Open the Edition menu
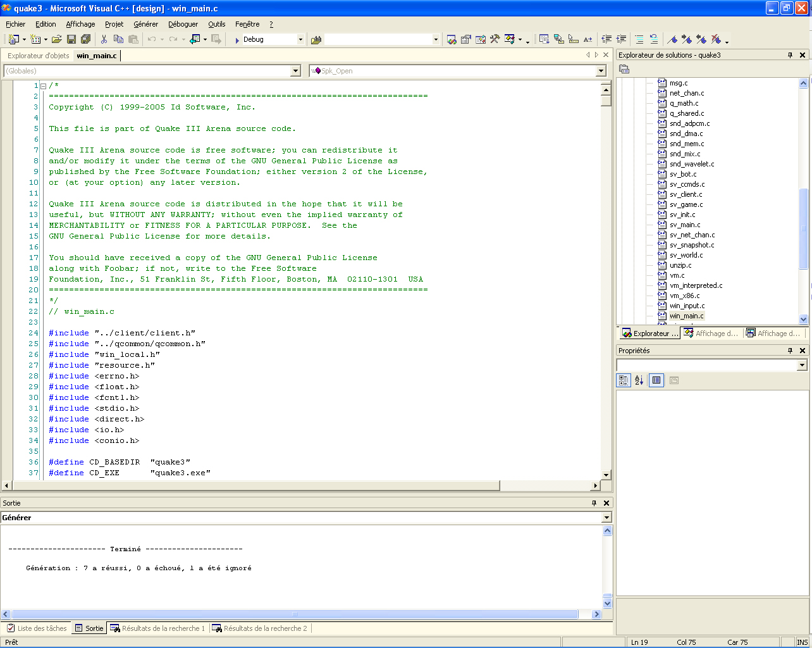812x648 pixels. [x=46, y=24]
